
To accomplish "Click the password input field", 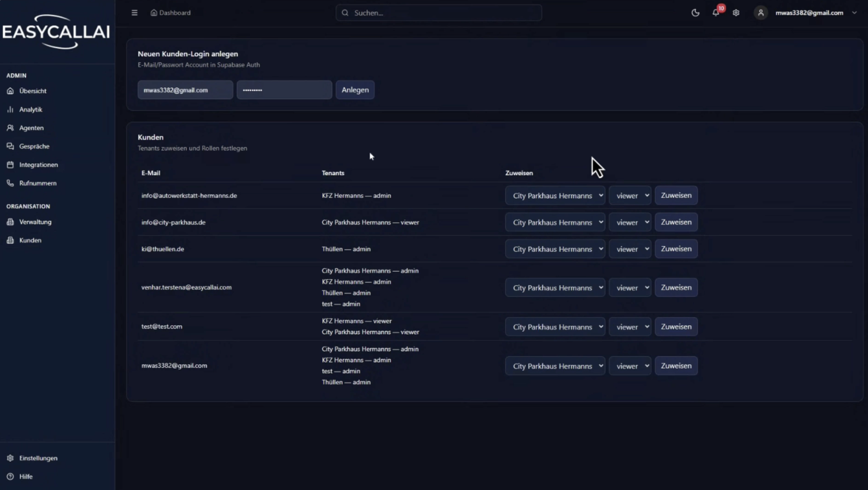I will coord(284,90).
